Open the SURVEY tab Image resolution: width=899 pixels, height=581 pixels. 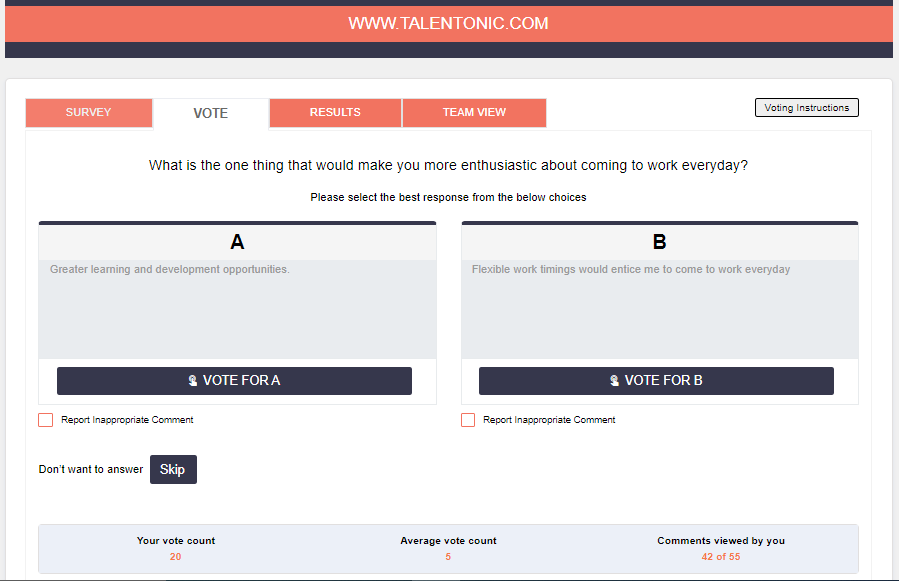tap(89, 113)
